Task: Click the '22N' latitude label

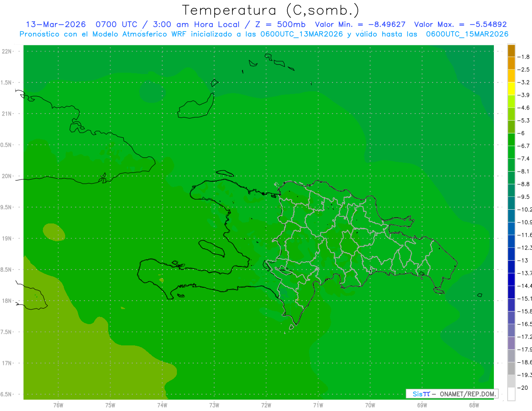Action: coord(7,51)
